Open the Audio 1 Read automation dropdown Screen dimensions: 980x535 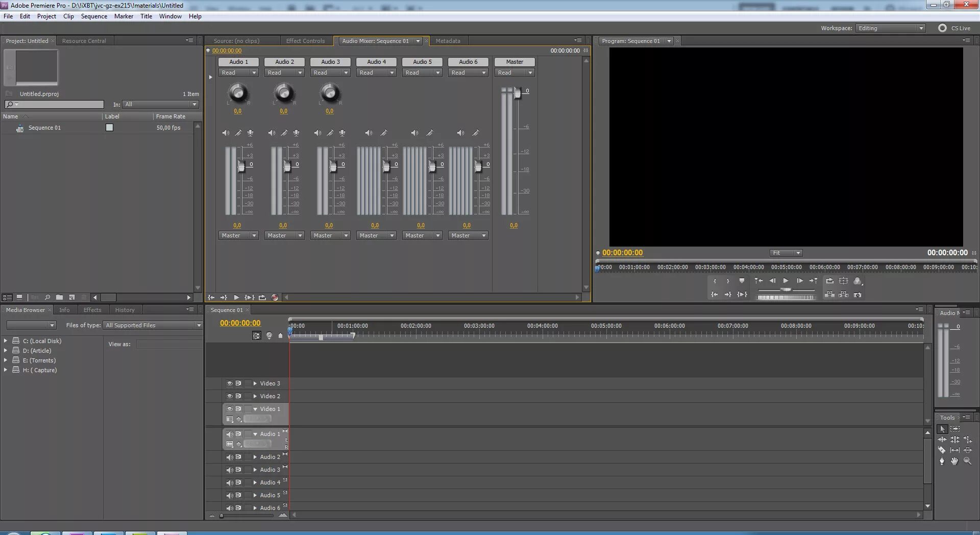tap(238, 72)
